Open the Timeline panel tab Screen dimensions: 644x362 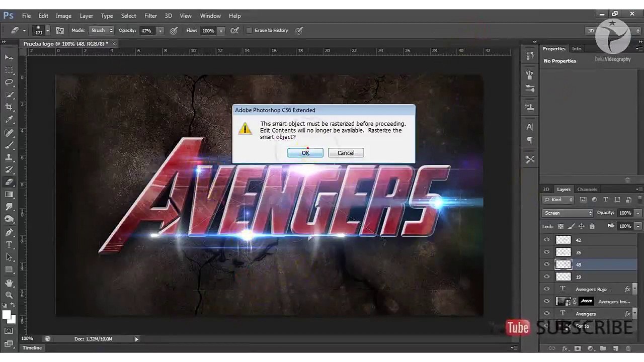point(32,348)
